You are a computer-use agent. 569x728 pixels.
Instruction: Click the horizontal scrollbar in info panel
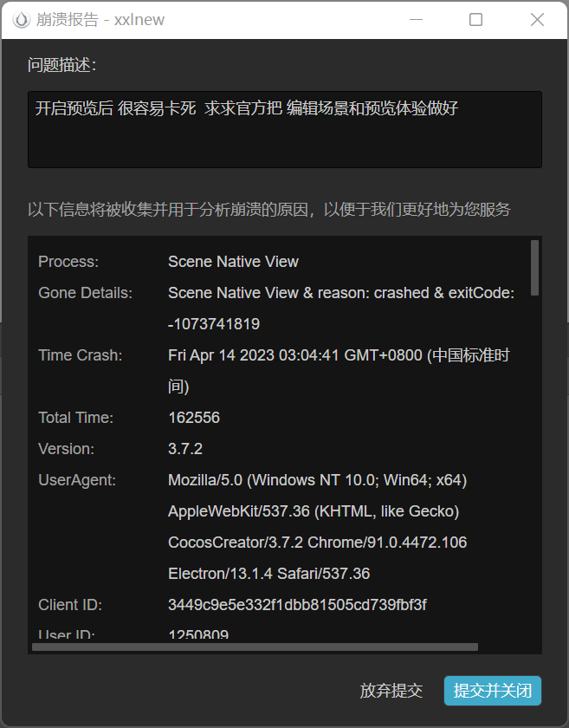pyautogui.click(x=255, y=647)
